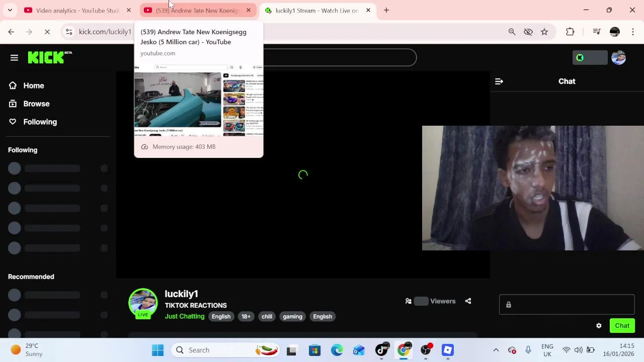The height and width of the screenshot is (362, 644).
Task: Open Microsoft Store from taskbar
Action: 314,350
